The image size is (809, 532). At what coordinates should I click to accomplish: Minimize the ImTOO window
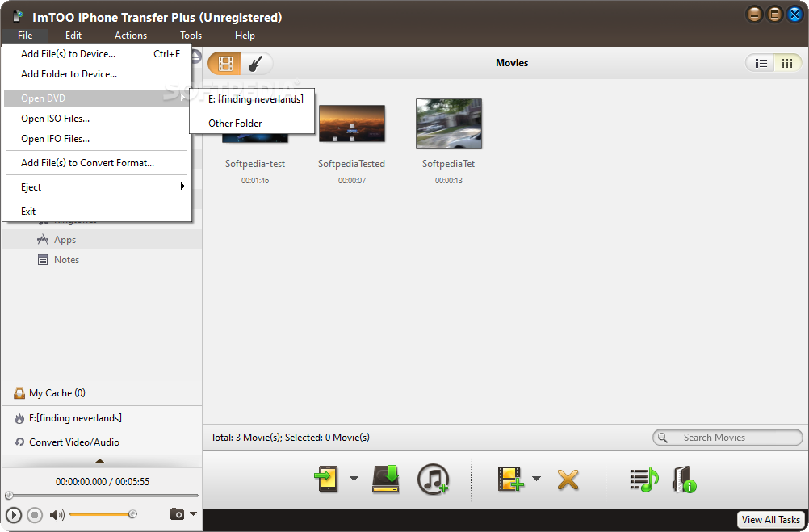point(754,15)
